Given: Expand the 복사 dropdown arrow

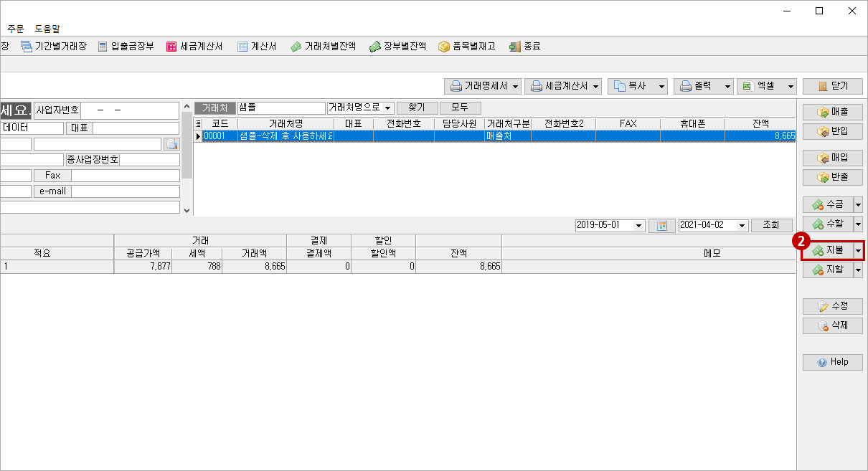Looking at the screenshot, I should (x=661, y=86).
